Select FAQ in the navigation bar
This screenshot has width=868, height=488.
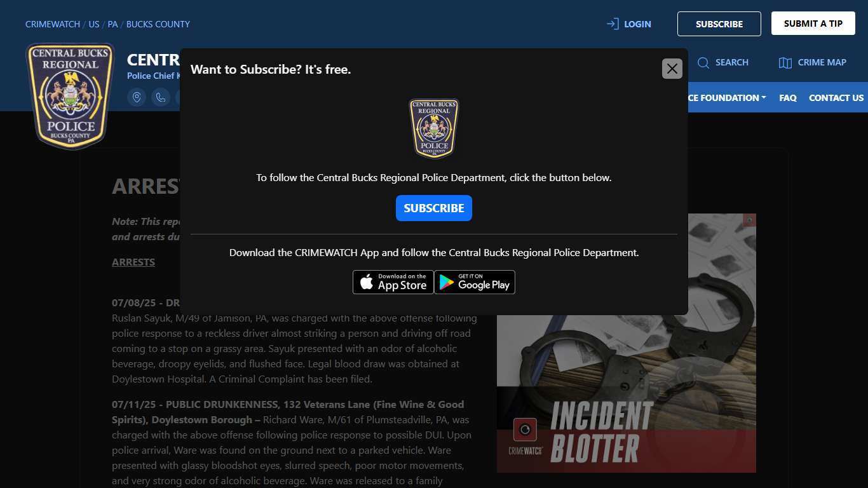coord(787,98)
